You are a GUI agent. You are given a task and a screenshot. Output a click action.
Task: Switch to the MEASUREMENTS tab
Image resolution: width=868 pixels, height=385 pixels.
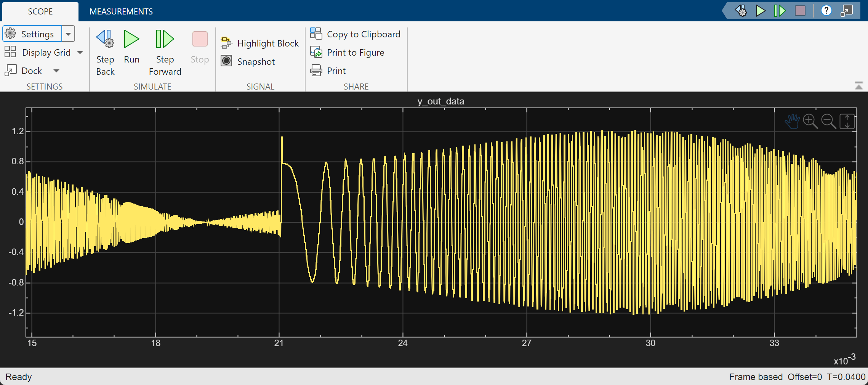click(x=121, y=11)
